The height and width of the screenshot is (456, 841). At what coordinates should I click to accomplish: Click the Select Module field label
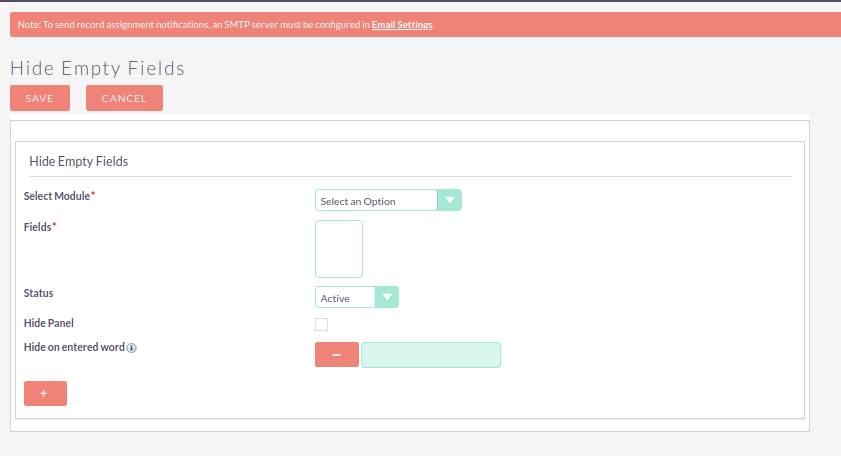click(x=57, y=196)
